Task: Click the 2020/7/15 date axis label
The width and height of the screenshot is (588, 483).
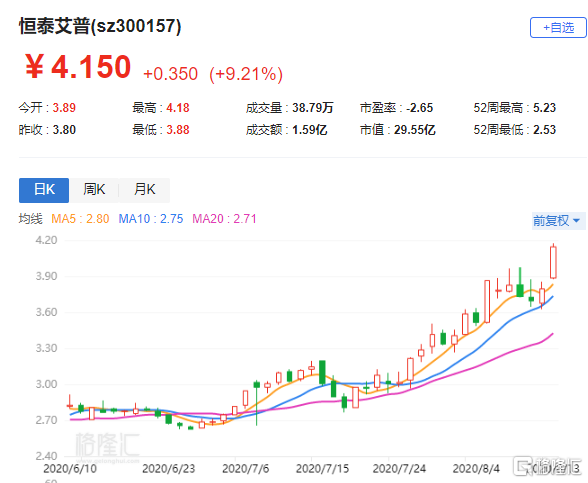Action: coord(322,469)
